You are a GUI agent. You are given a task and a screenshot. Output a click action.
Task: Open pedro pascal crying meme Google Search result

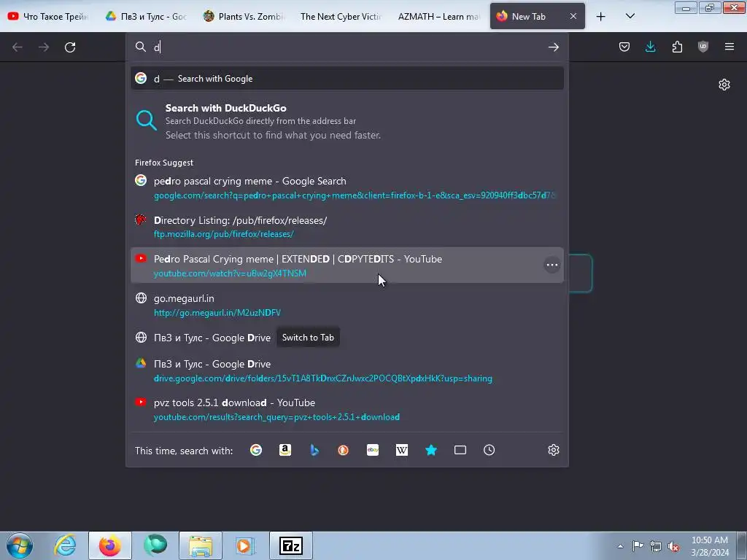click(x=347, y=187)
